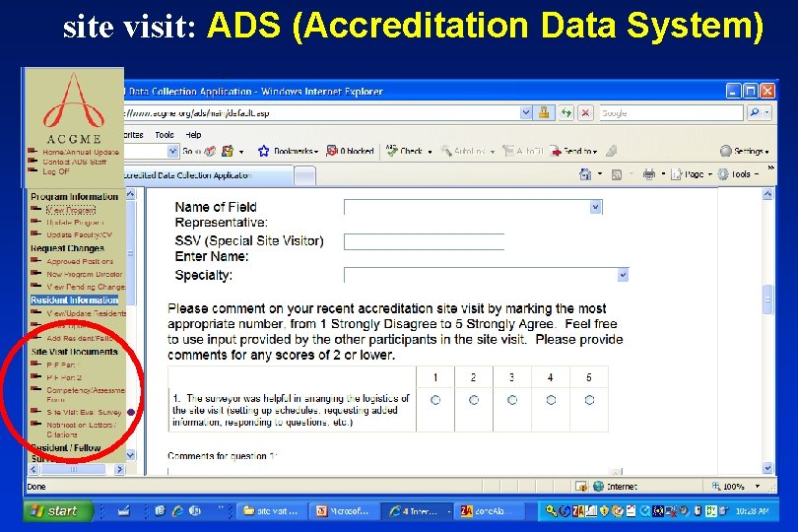Click the Log Off link

55,171
